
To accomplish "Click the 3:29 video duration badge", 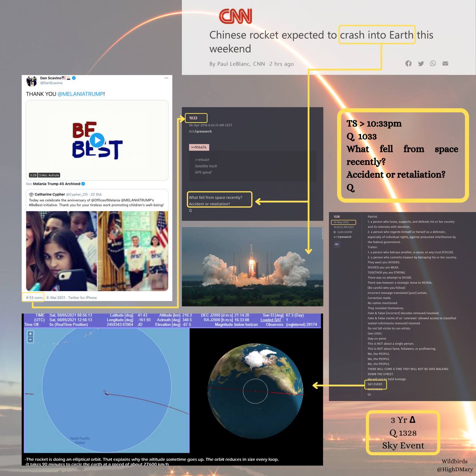I will [x=33, y=175].
